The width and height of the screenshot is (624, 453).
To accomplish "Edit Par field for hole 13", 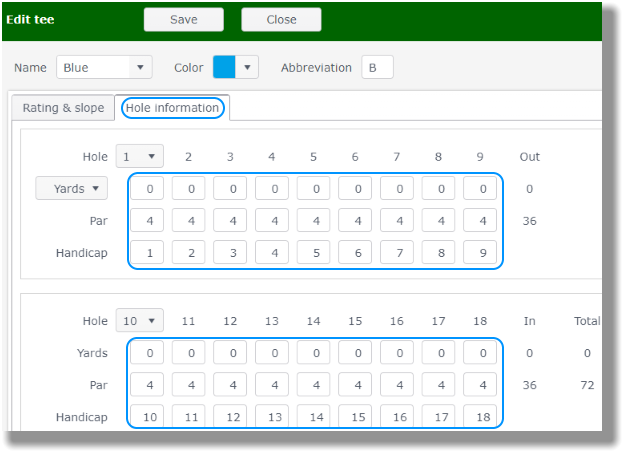I will 272,384.
